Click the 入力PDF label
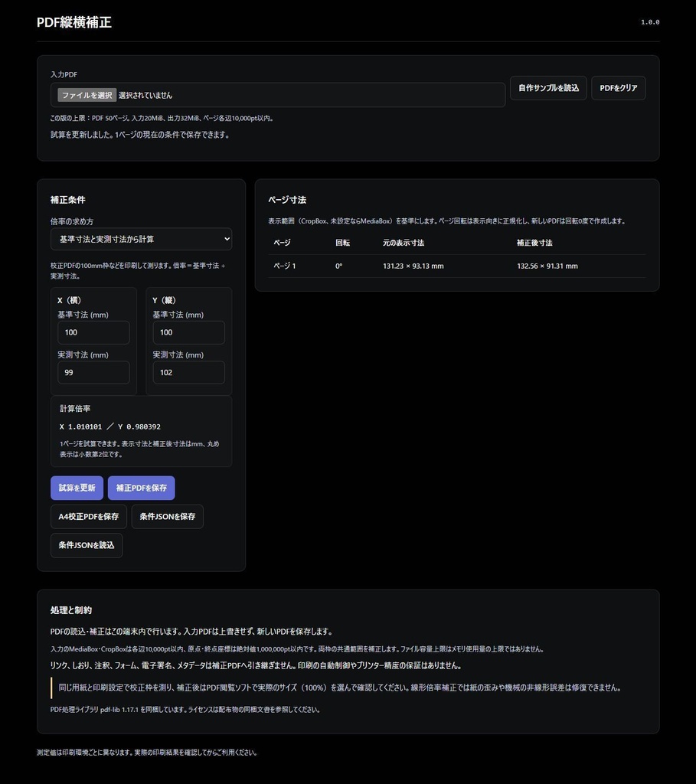Viewport: 696px width, 784px height. (x=64, y=74)
